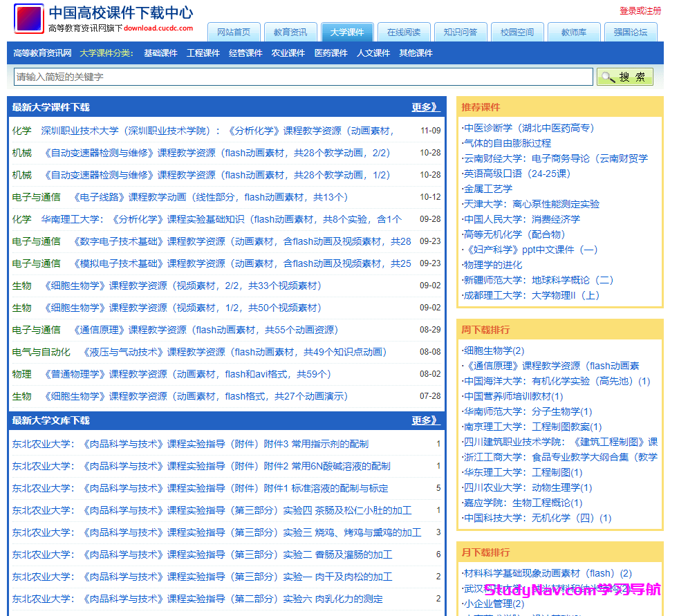This screenshot has width=679, height=616.
Task: Select the 教师库 tab
Action: [574, 32]
